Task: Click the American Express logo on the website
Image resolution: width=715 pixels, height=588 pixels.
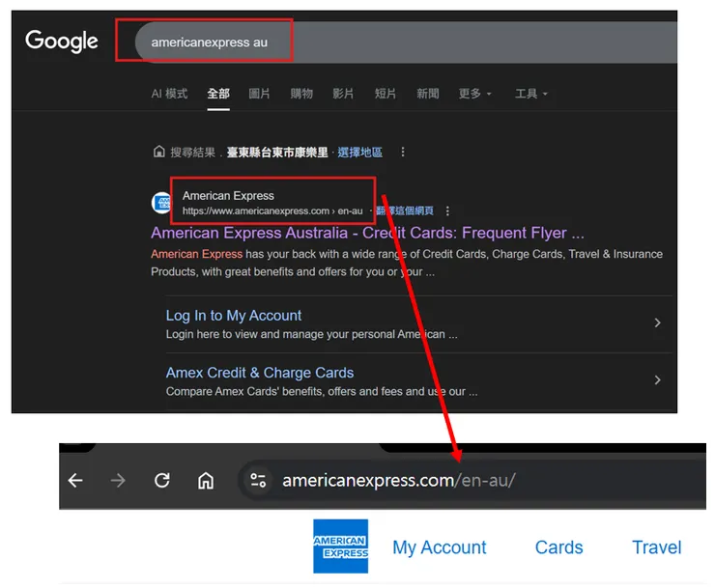Action: click(341, 546)
